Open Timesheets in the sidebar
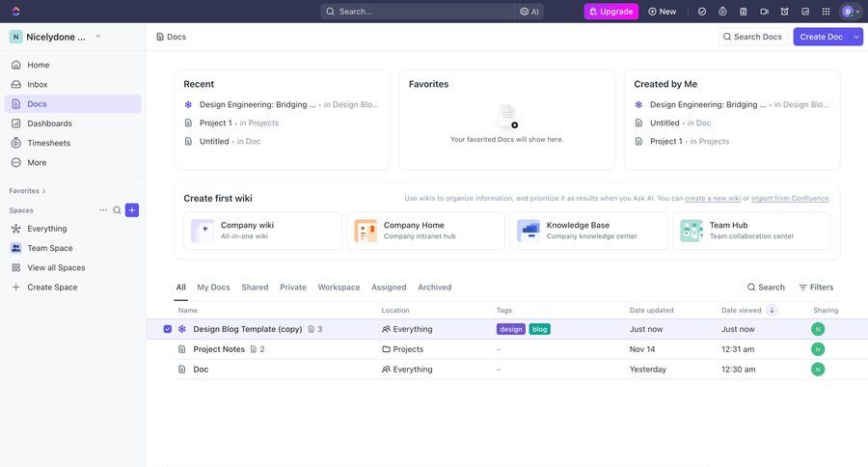This screenshot has width=868, height=467. click(73, 143)
